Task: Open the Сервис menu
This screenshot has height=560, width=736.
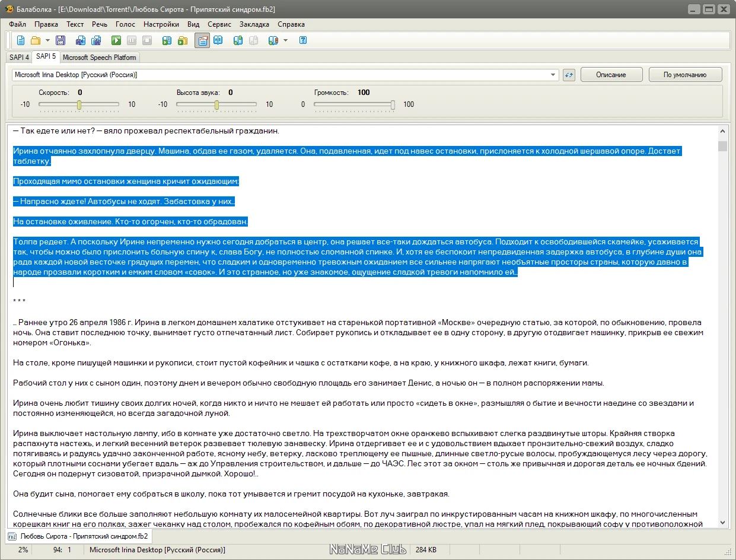Action: [x=219, y=24]
